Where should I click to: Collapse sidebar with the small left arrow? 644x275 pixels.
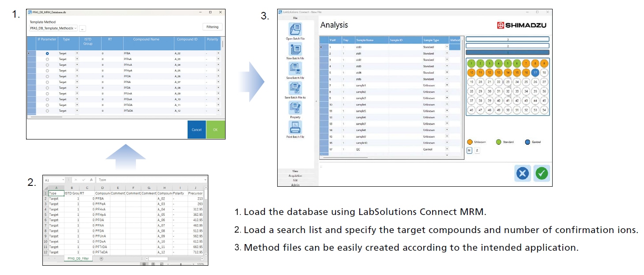(x=316, y=101)
